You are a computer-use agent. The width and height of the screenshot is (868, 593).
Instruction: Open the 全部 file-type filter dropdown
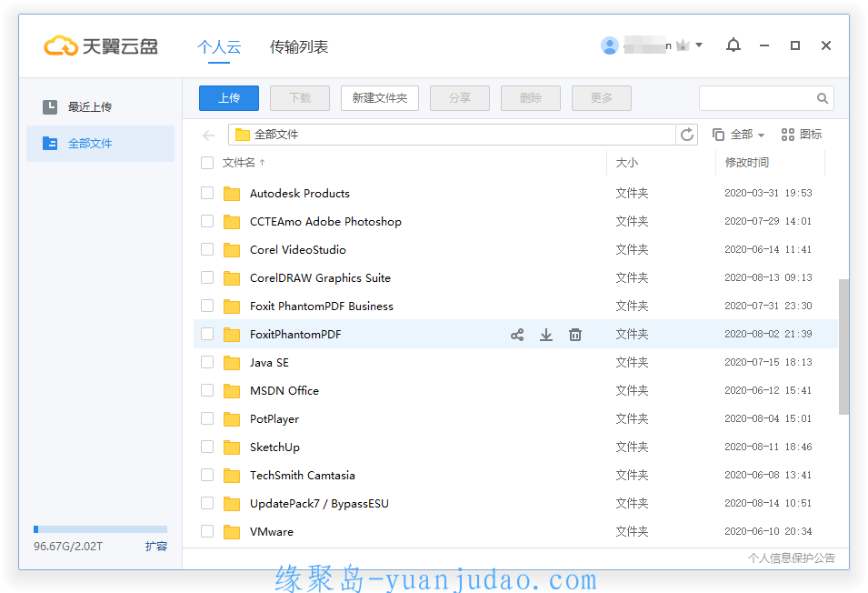[738, 135]
